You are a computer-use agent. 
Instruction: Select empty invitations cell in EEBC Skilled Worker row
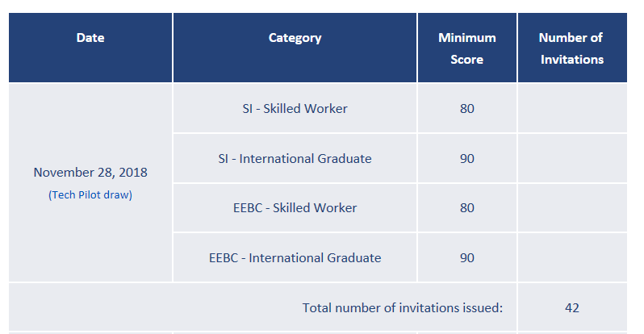pyautogui.click(x=571, y=208)
